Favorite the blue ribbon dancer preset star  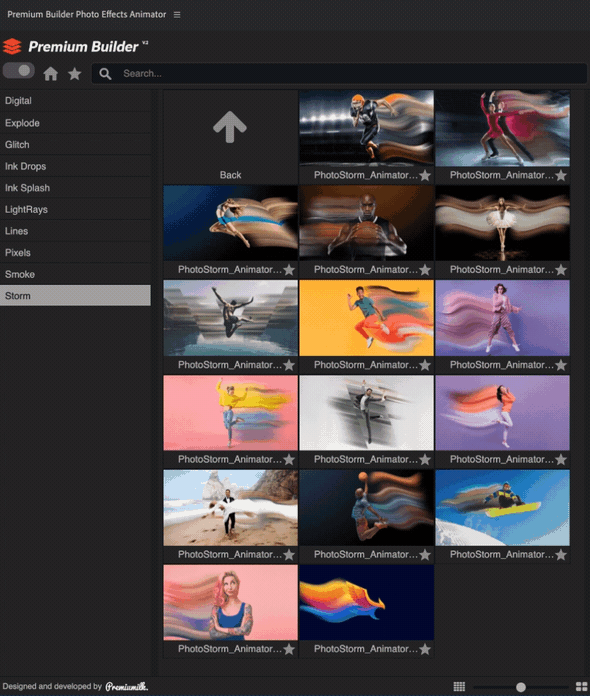[x=289, y=269]
